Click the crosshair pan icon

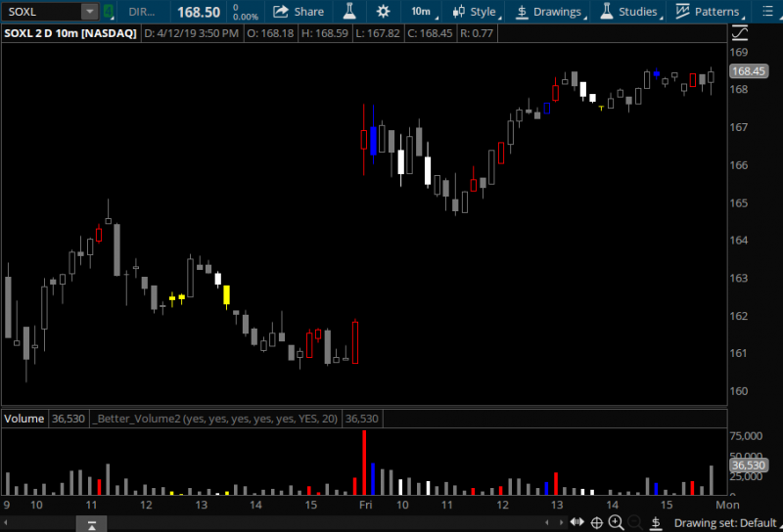(x=596, y=522)
